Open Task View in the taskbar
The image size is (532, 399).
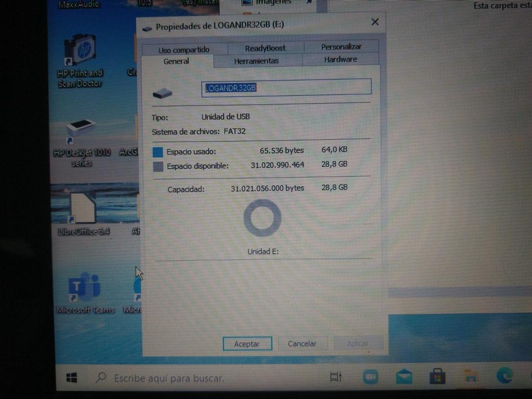336,377
